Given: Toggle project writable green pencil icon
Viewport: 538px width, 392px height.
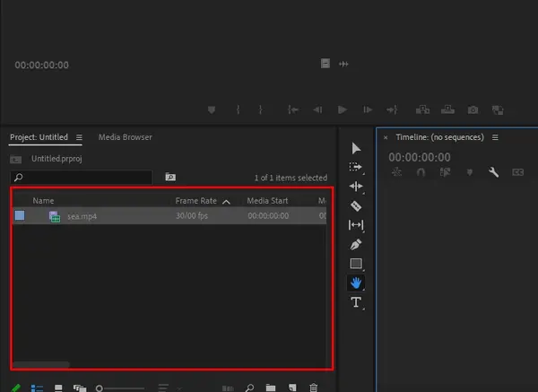Looking at the screenshot, I should point(15,388).
